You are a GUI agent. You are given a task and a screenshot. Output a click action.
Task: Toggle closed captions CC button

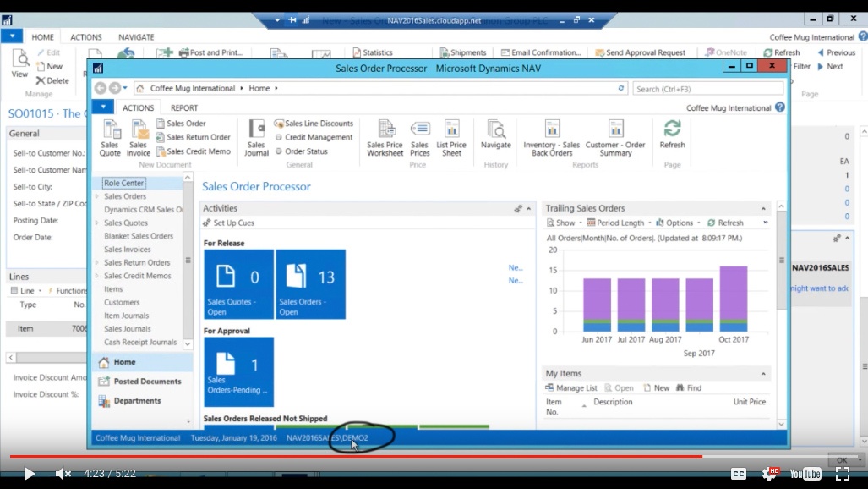(739, 474)
